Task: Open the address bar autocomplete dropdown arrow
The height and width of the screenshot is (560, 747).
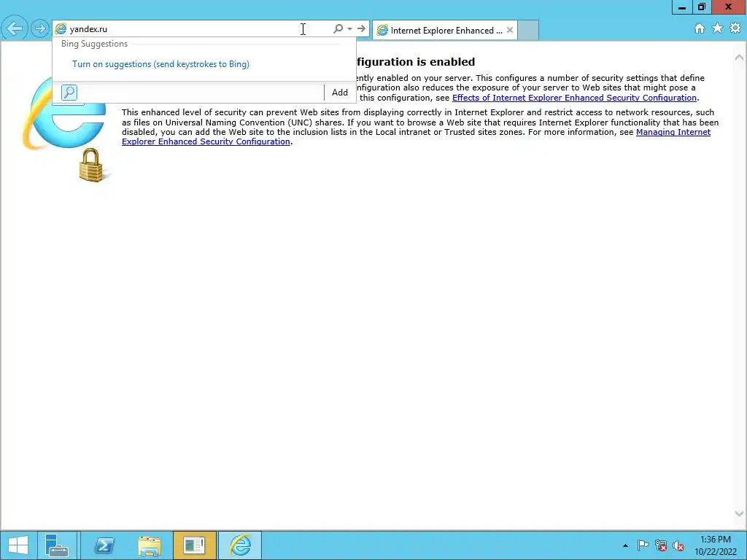Action: [x=349, y=29]
